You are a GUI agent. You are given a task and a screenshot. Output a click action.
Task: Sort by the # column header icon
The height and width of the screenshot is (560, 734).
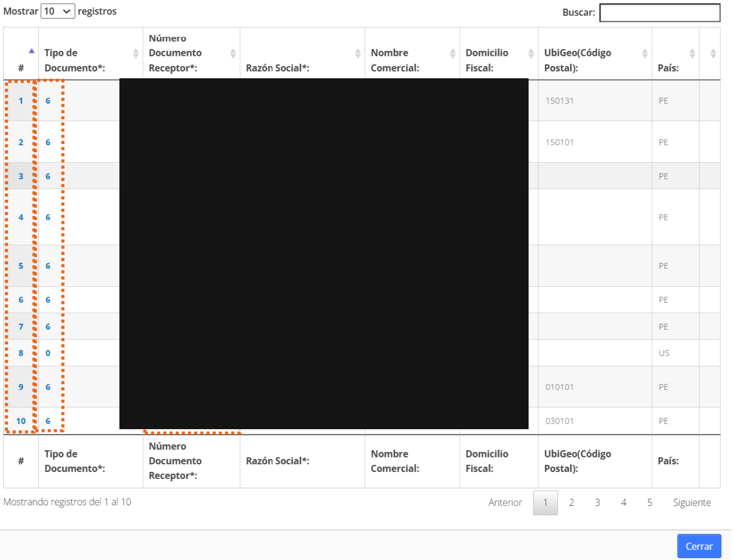pyautogui.click(x=32, y=51)
